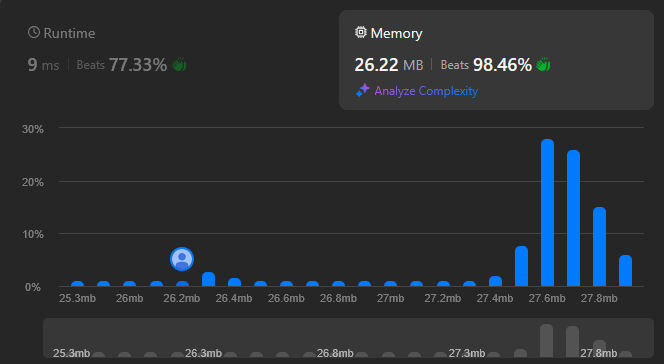Click the small bar above 27mb
The width and height of the screenshot is (664, 364).
(390, 284)
